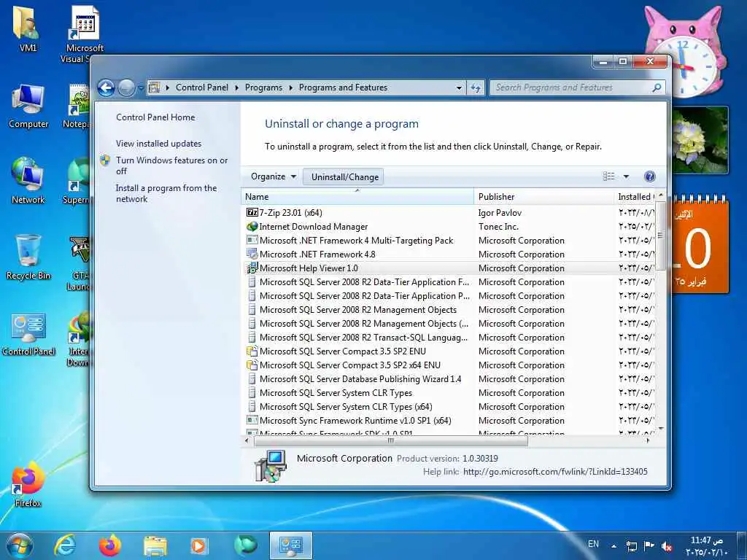Click the refresh button in address bar

click(x=476, y=87)
